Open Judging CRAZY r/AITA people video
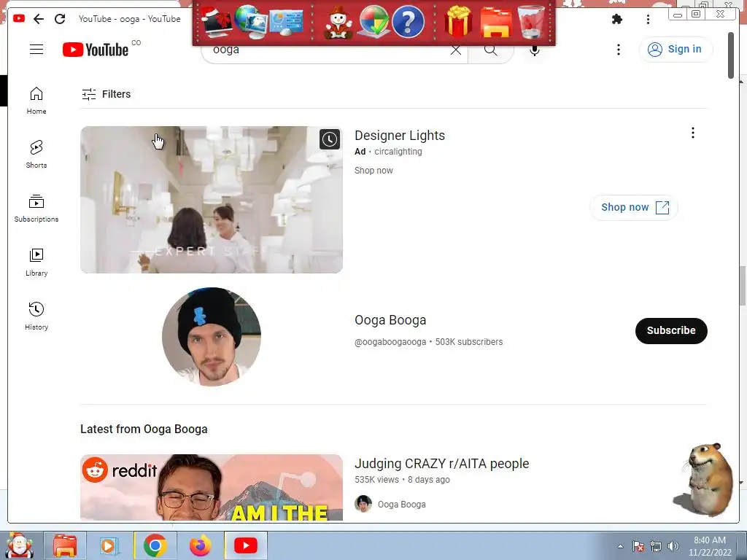The height and width of the screenshot is (560, 747). pyautogui.click(x=441, y=463)
